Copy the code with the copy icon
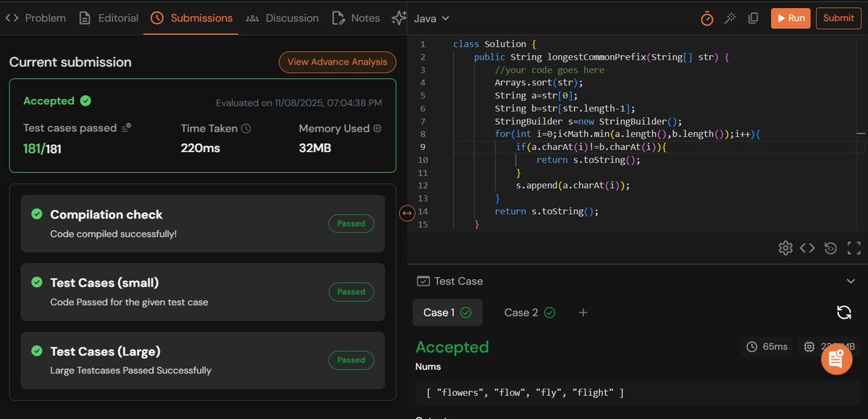The image size is (868, 419). coord(753,18)
